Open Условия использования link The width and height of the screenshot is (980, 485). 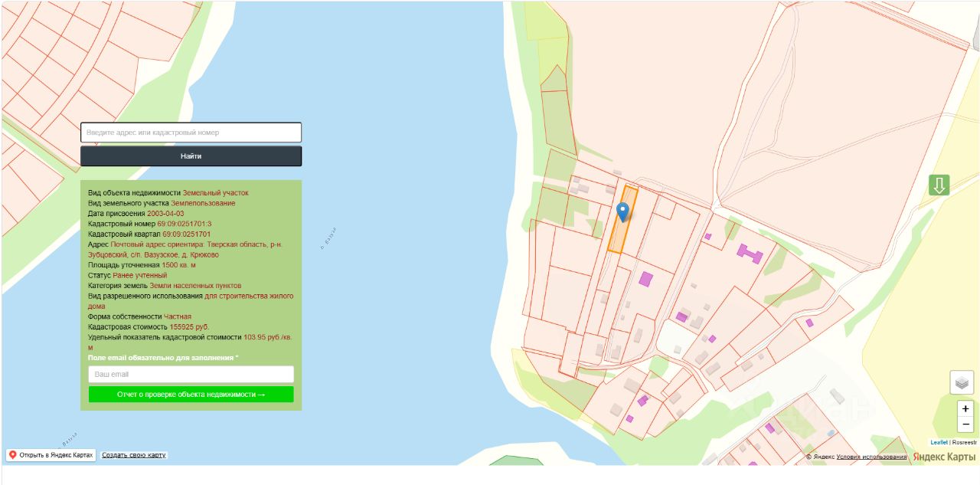(x=871, y=457)
